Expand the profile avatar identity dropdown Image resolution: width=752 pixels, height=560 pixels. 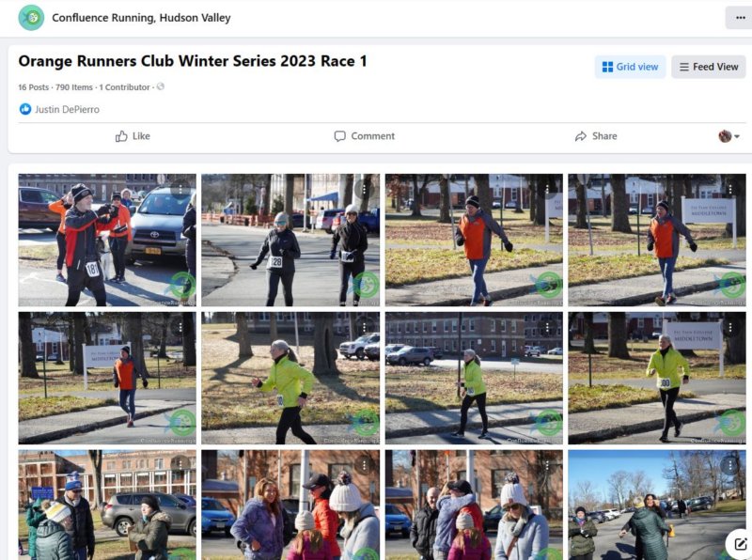728,136
